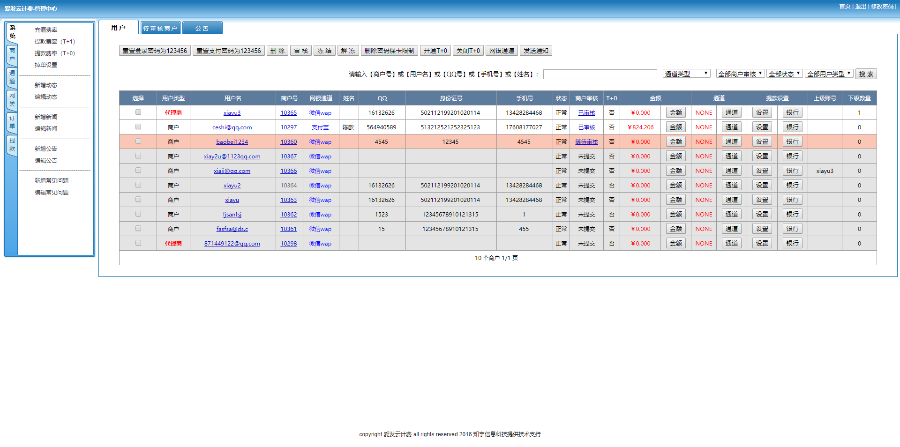This screenshot has height=447, width=900.
Task: Tick the checkbox beside xiayu2
Action: click(138, 185)
